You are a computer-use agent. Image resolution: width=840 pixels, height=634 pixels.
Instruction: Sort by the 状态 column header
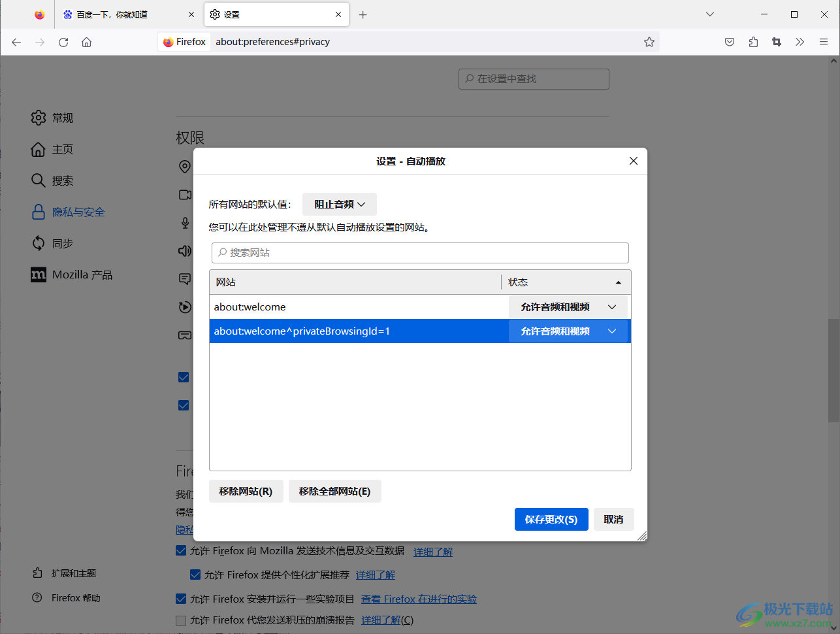pyautogui.click(x=566, y=282)
